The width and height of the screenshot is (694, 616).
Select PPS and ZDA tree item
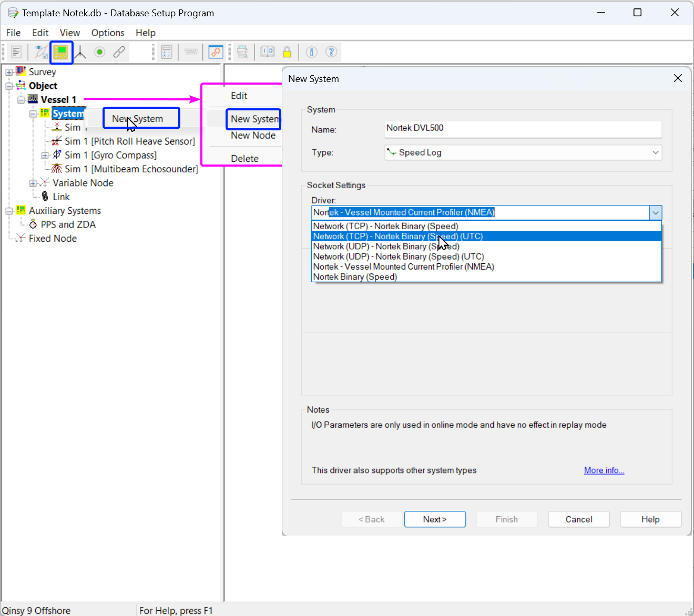click(68, 225)
